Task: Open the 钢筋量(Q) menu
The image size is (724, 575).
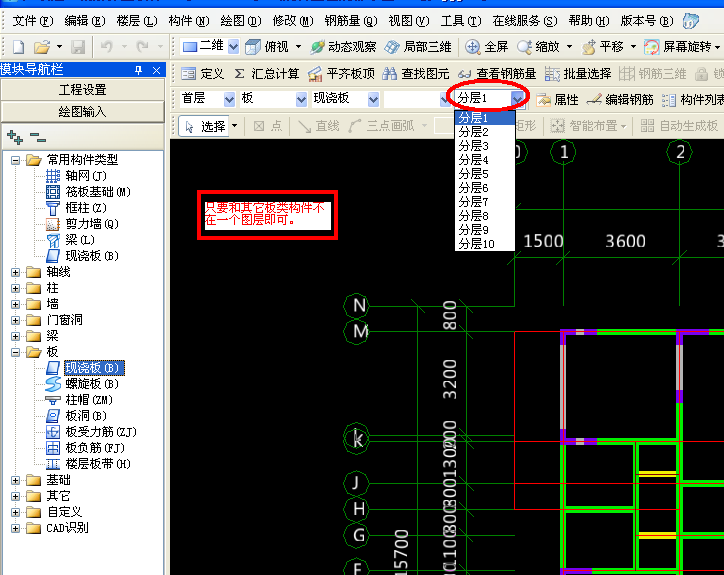Action: pos(351,21)
